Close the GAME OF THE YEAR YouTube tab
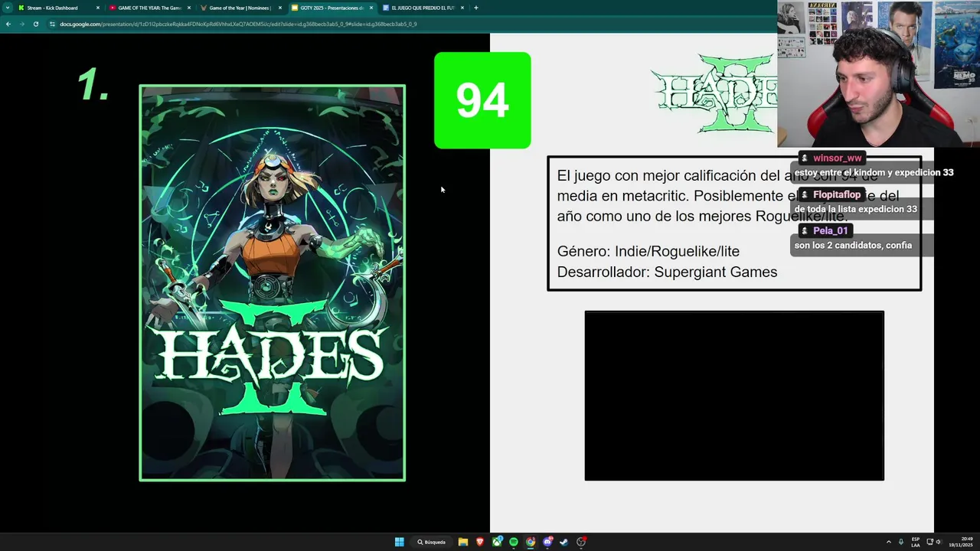The height and width of the screenshot is (551, 980). (189, 8)
